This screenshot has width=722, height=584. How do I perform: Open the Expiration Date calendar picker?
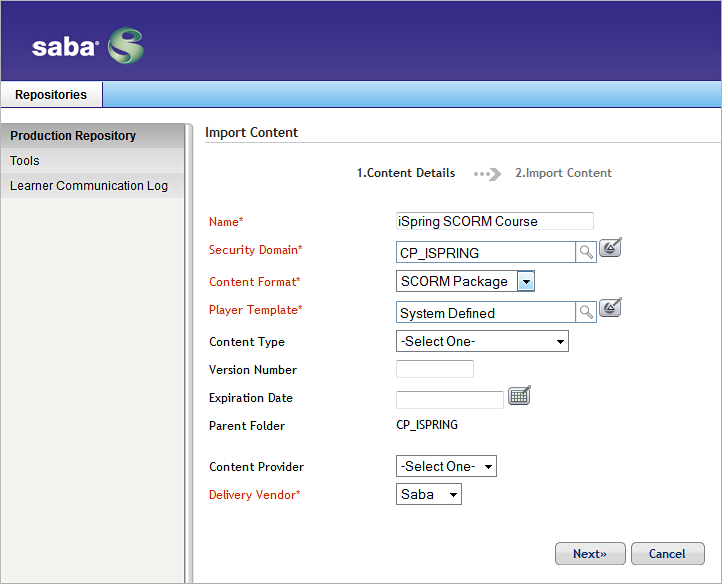pyautogui.click(x=519, y=396)
